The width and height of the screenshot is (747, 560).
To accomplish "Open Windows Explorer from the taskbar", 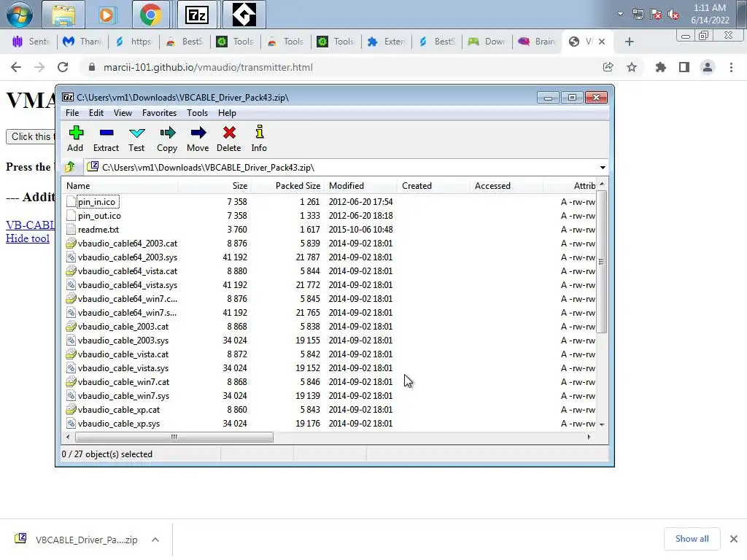I will [64, 15].
